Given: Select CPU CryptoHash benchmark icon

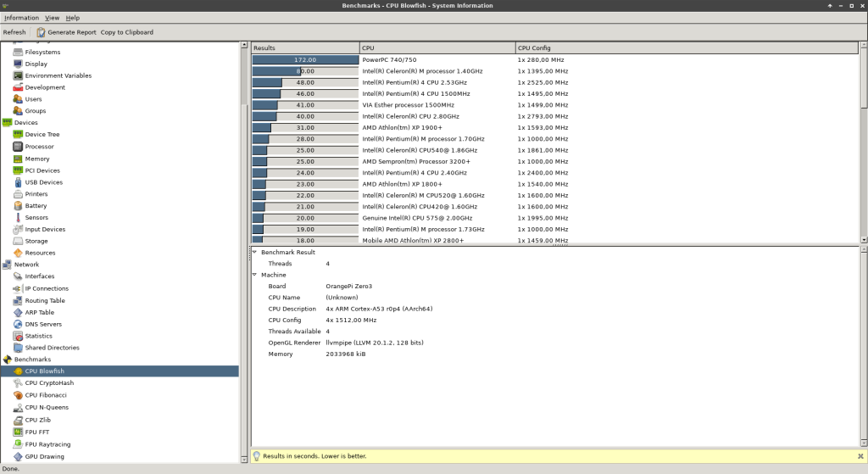Looking at the screenshot, I should (19, 383).
